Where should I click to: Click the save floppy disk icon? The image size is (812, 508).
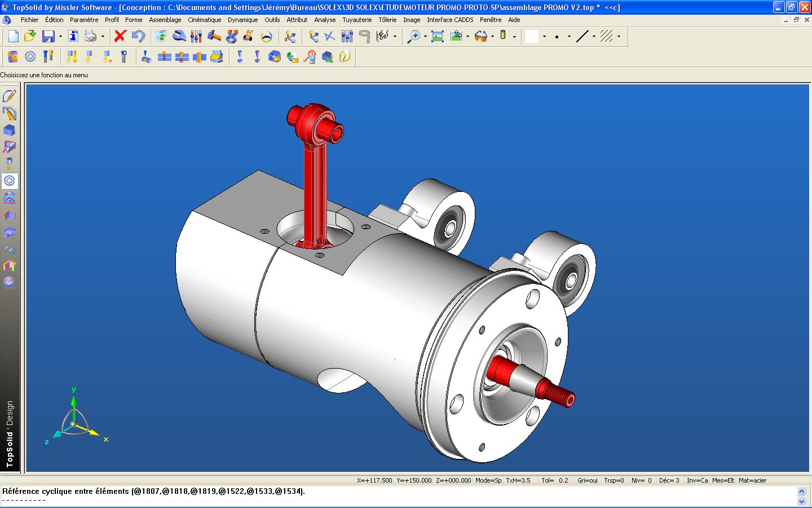click(x=48, y=36)
